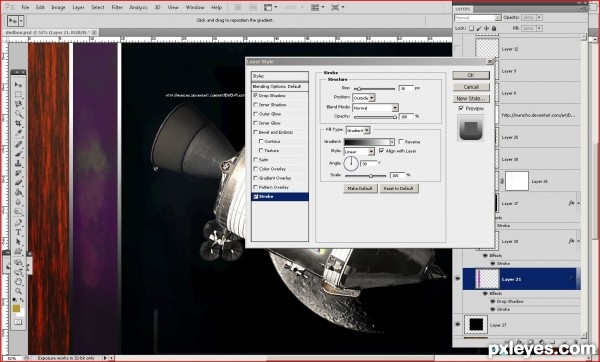Enable the Pattern Overlay checkbox

click(x=256, y=187)
